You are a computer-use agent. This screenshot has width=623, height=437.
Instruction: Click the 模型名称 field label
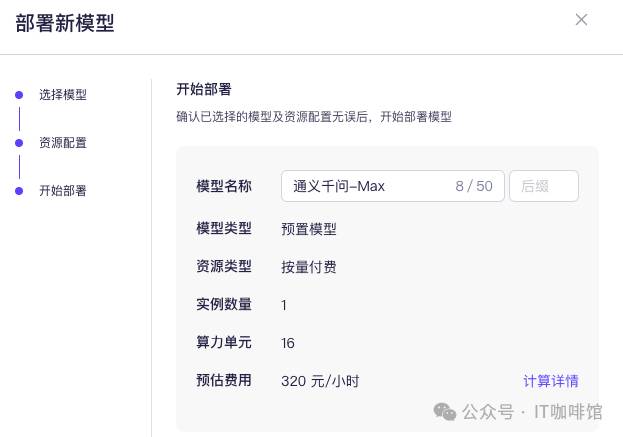tap(224, 186)
